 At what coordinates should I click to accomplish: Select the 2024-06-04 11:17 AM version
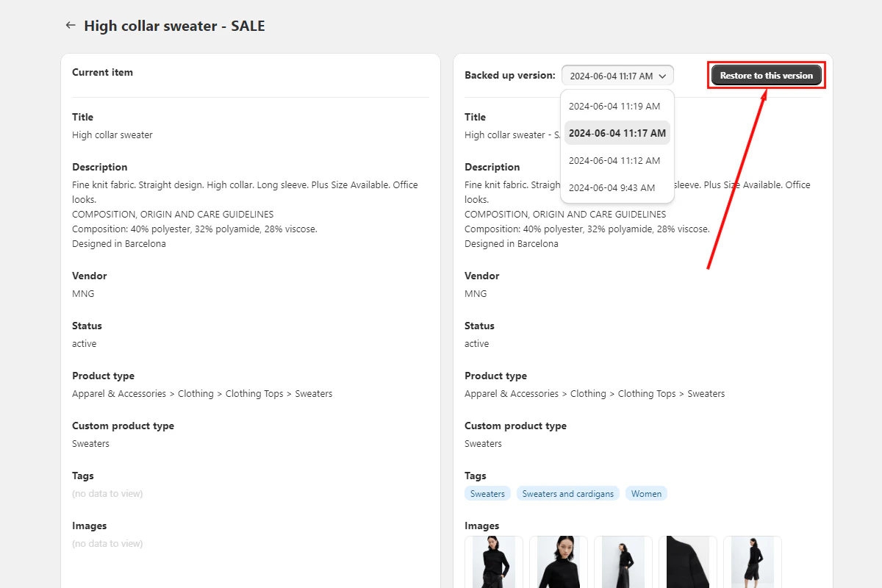click(617, 133)
